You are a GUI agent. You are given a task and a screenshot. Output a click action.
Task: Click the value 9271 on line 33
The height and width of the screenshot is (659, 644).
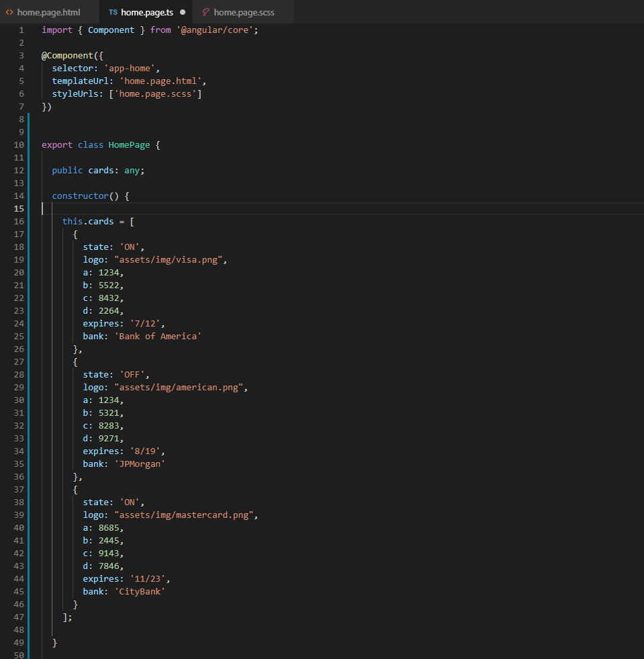pos(109,439)
